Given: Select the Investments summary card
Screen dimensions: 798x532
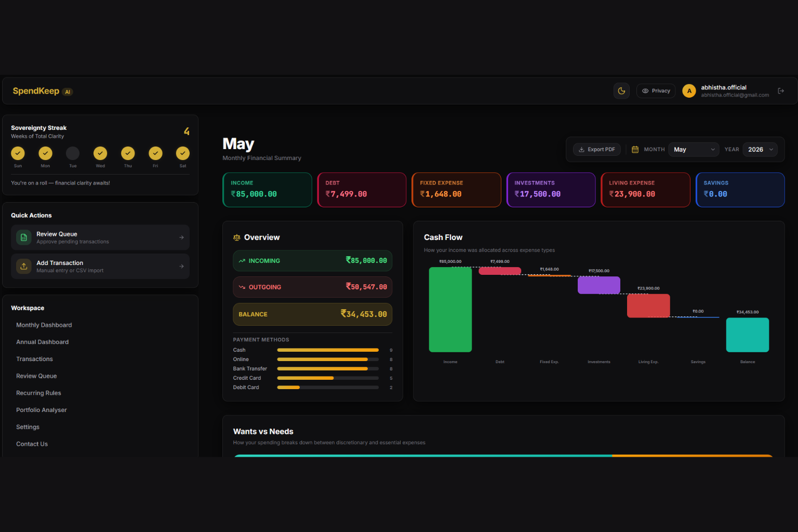Looking at the screenshot, I should pos(551,190).
